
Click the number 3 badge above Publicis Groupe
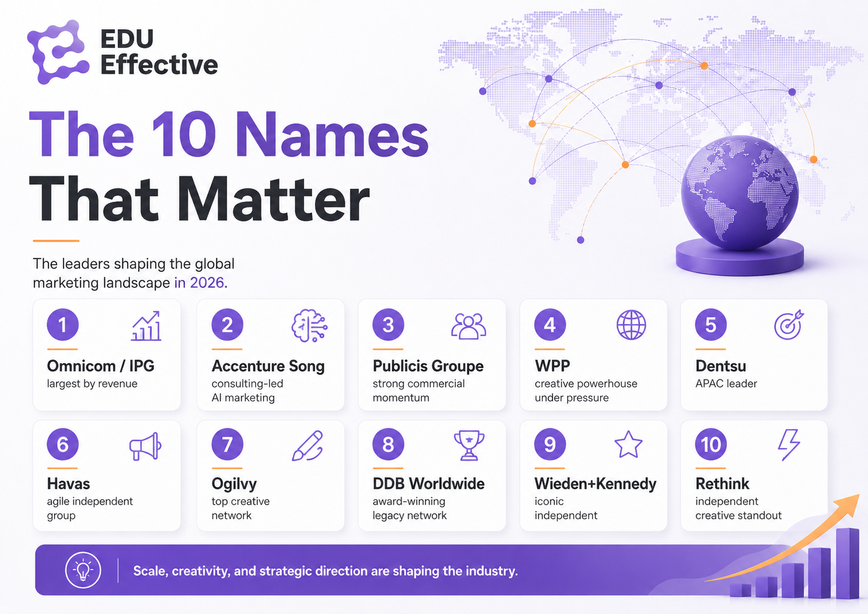click(x=388, y=325)
